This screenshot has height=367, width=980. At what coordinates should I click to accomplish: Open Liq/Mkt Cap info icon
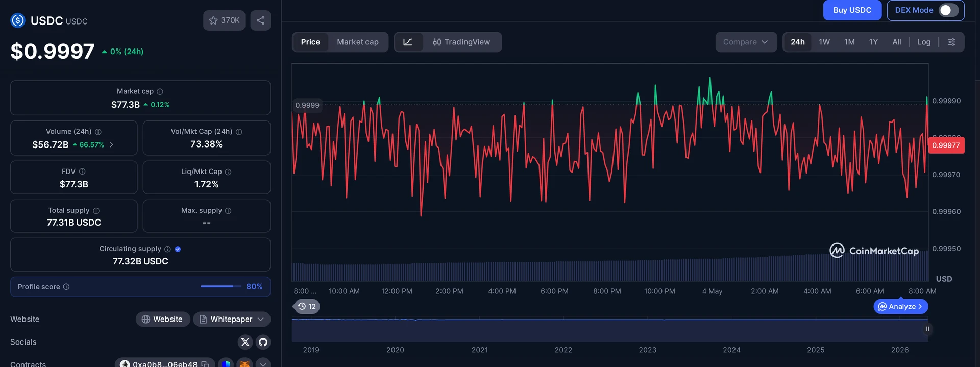[228, 172]
